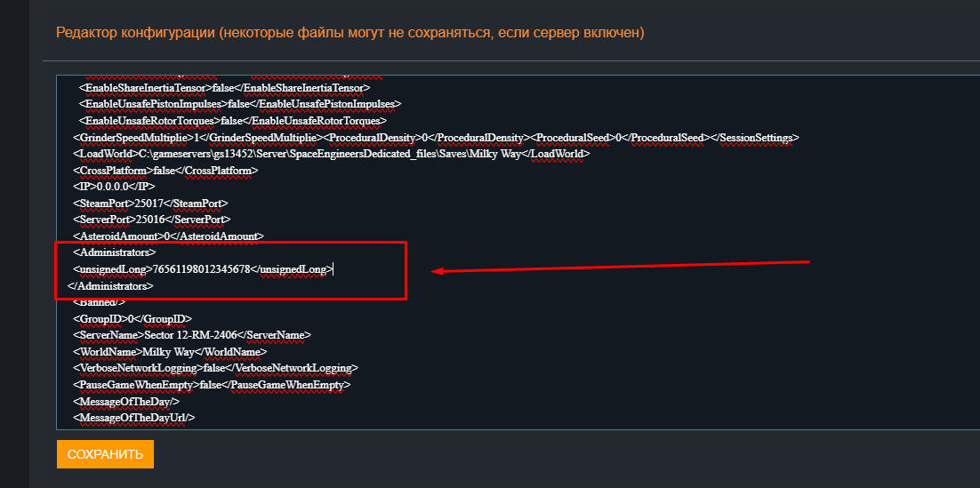The width and height of the screenshot is (980, 488).
Task: Click the CrossPlatform false line
Action: pyautogui.click(x=165, y=170)
